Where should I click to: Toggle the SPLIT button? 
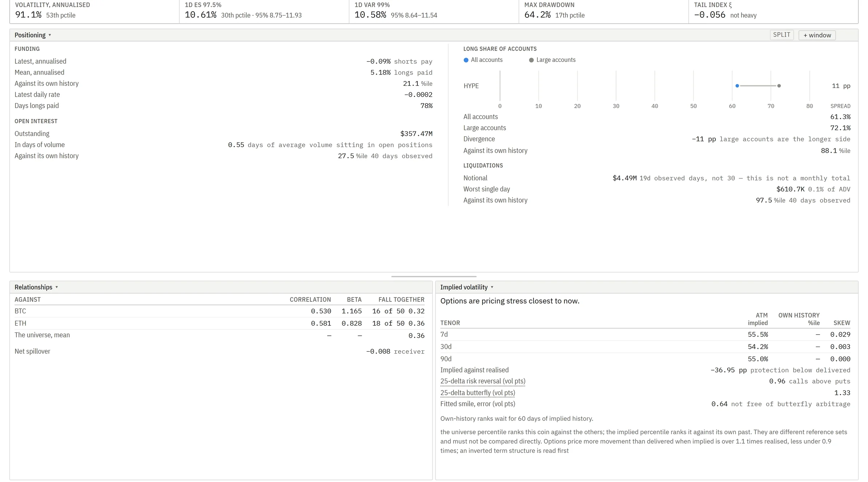[x=782, y=35]
